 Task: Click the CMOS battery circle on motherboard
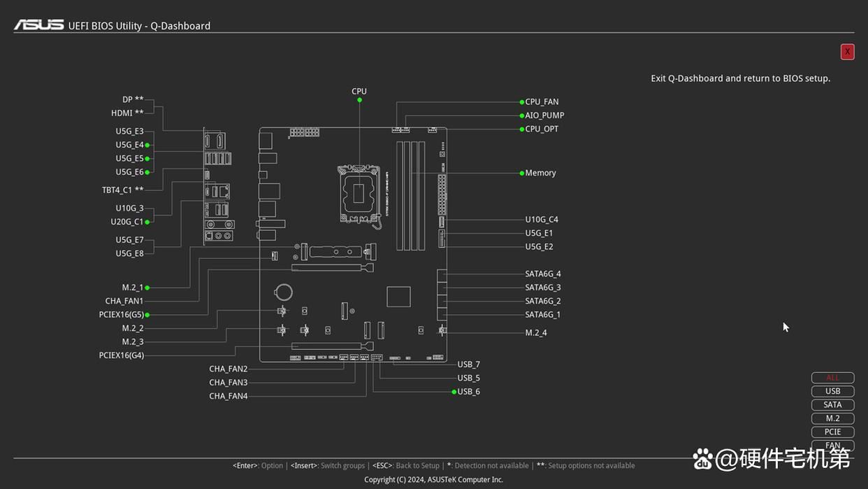[x=283, y=292]
